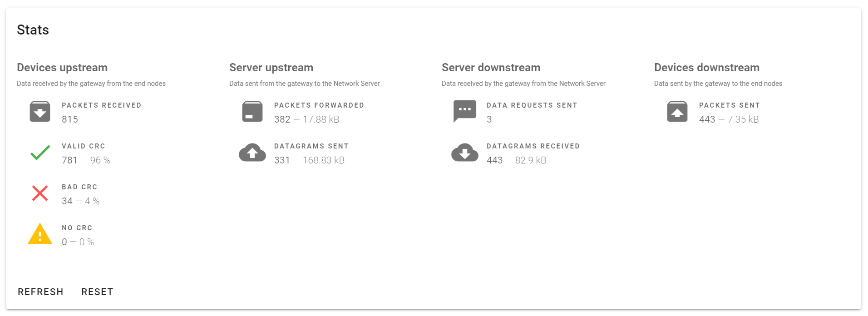The image size is (868, 316).
Task: Click the Data Requests Sent chat bubble icon
Action: pyautogui.click(x=465, y=111)
